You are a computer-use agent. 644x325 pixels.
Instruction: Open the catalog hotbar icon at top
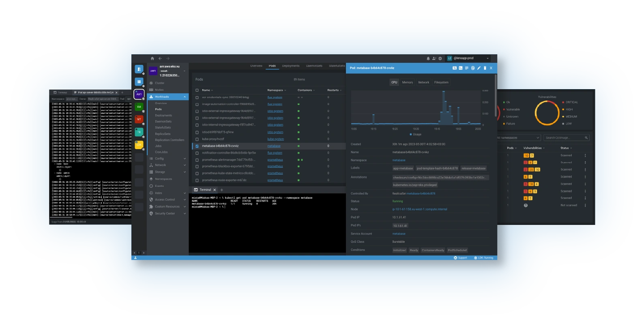(139, 69)
